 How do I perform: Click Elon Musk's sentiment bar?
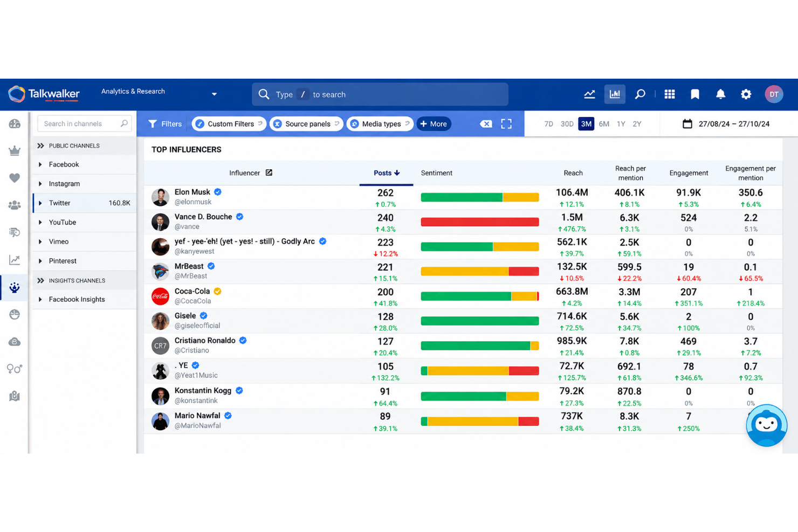(x=480, y=197)
